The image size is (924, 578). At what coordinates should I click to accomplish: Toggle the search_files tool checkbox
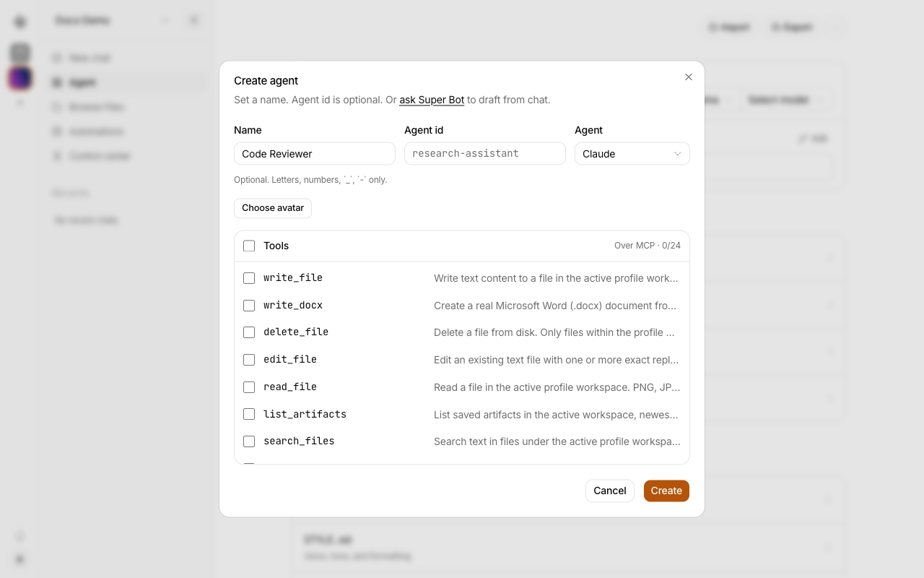[x=249, y=441]
